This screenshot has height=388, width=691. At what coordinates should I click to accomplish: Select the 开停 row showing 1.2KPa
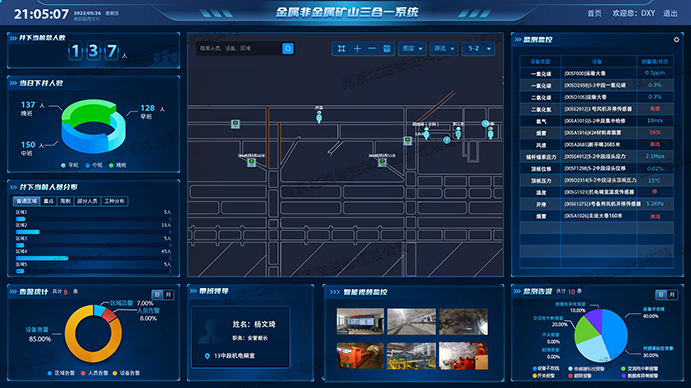point(596,204)
